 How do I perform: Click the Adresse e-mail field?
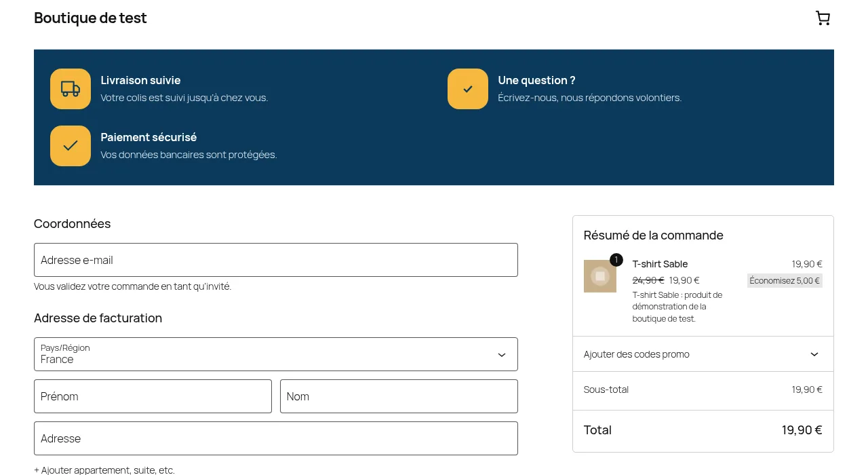(276, 260)
